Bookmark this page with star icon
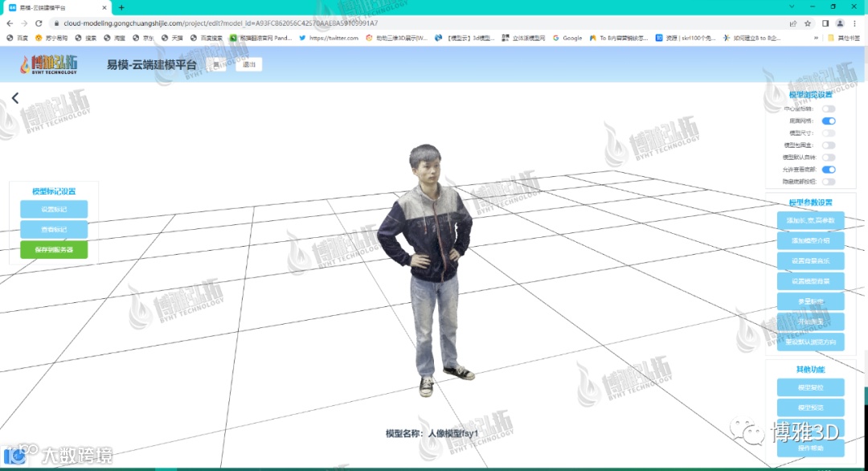The height and width of the screenshot is (471, 868). pos(808,23)
